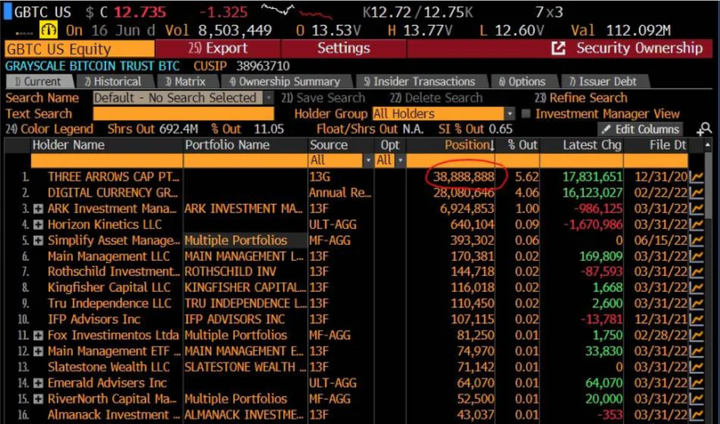The image size is (720, 424).
Task: Open chart icon for Digital Currency Gr row
Action: [x=697, y=193]
